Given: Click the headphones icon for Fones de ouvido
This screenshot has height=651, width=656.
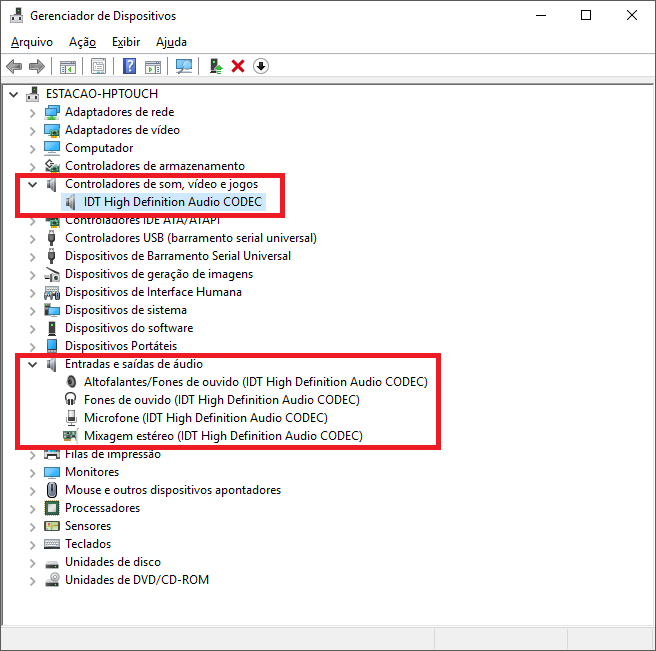Looking at the screenshot, I should tap(70, 399).
